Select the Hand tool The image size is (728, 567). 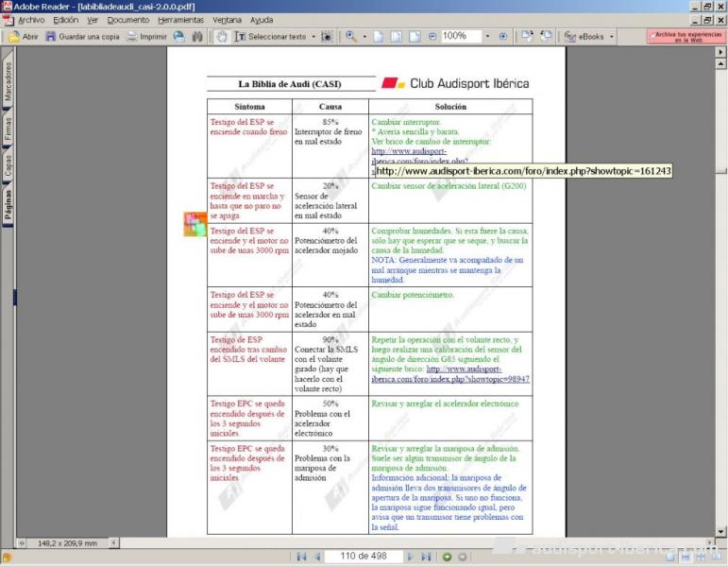click(x=222, y=36)
